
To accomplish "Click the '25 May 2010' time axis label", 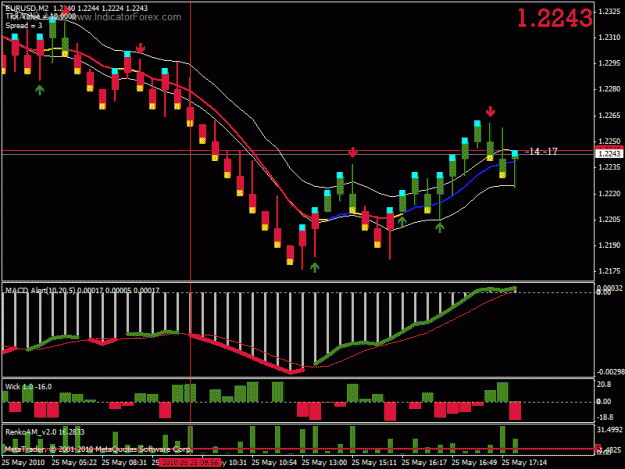I will pos(24,463).
